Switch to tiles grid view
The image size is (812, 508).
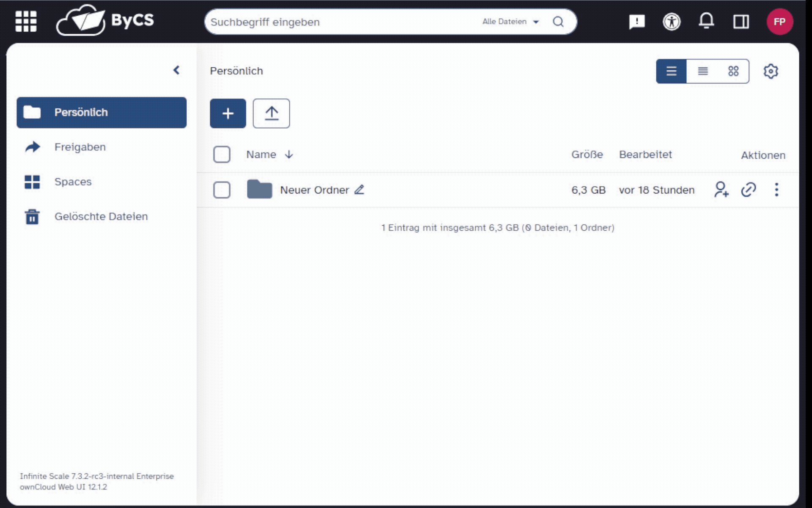(733, 71)
